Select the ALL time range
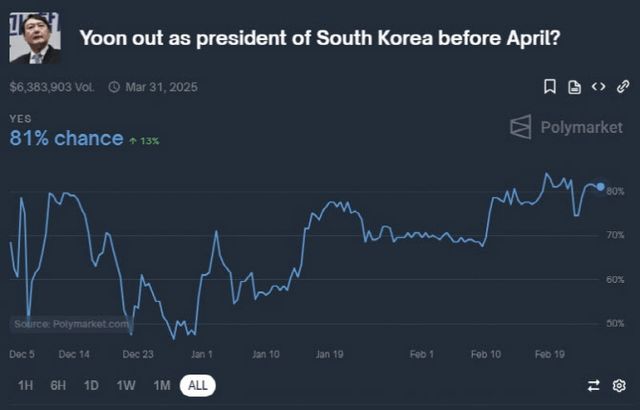This screenshot has height=410, width=640. click(198, 385)
